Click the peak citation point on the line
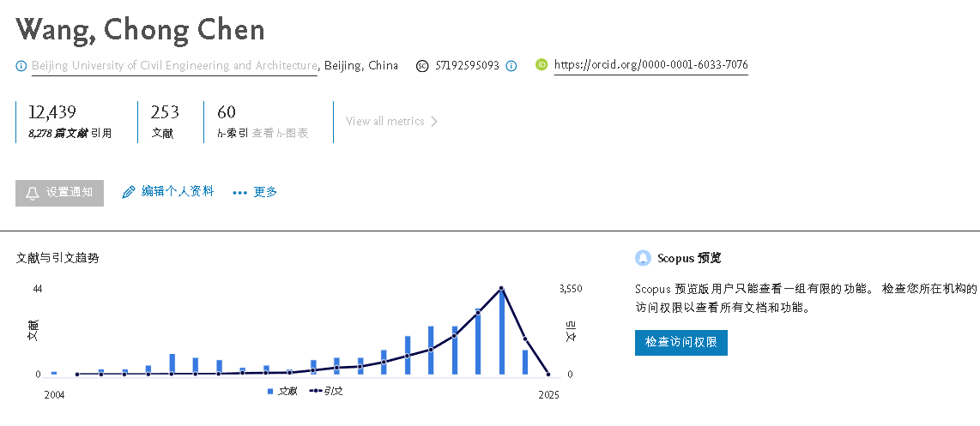Image resolution: width=980 pixels, height=426 pixels. point(501,289)
